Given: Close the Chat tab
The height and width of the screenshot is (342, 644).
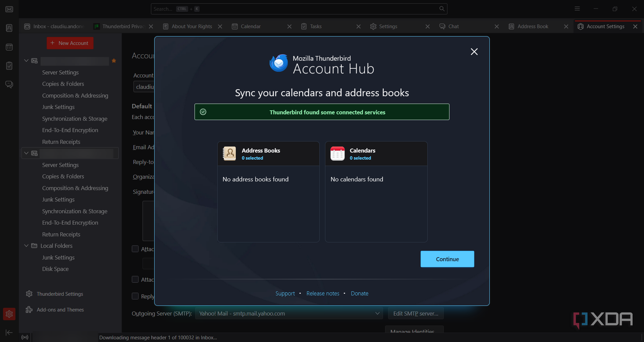Looking at the screenshot, I should (497, 26).
